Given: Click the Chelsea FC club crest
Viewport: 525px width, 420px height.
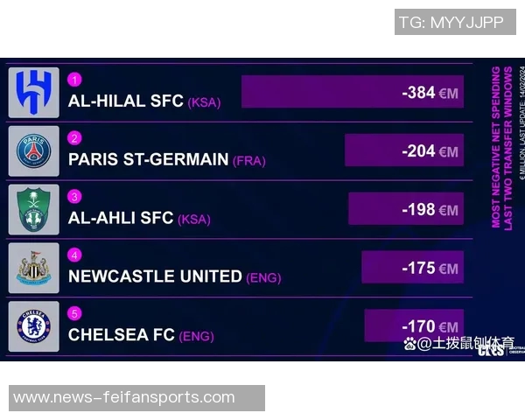Looking at the screenshot, I should (34, 327).
